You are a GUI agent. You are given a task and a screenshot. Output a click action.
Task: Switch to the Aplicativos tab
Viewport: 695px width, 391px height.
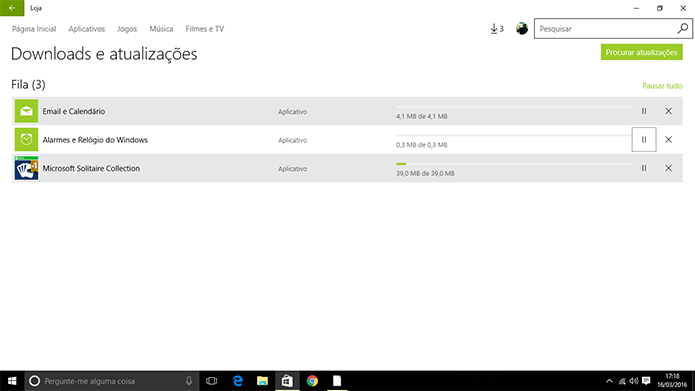86,29
